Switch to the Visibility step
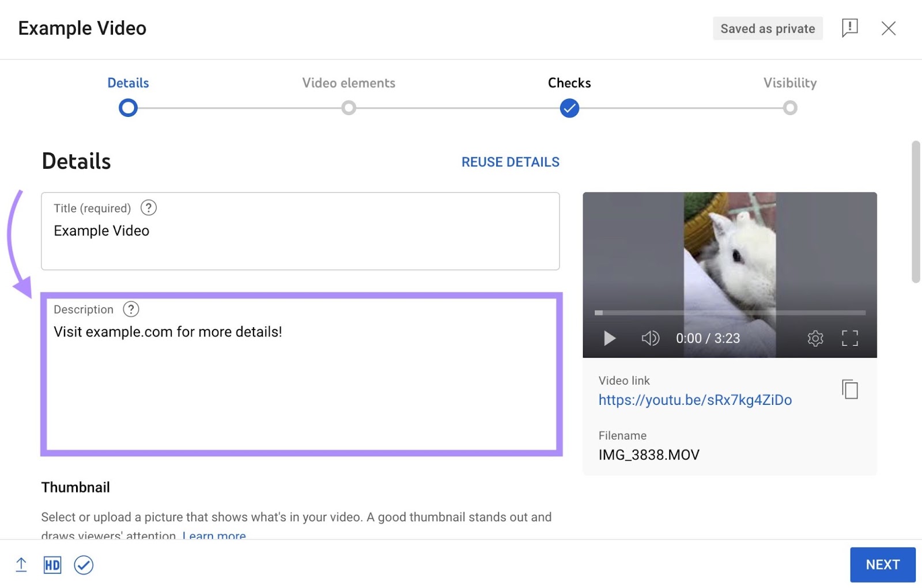The height and width of the screenshot is (588, 922). point(790,108)
